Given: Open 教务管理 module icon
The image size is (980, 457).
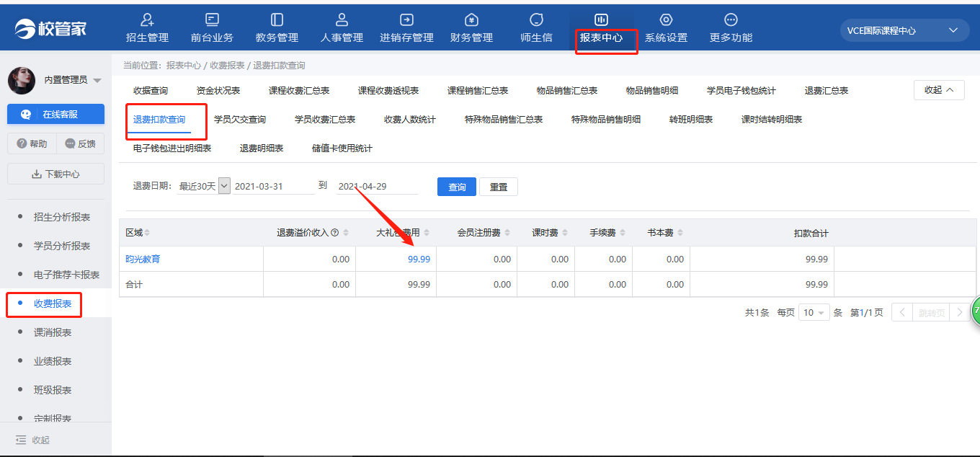Looking at the screenshot, I should pos(277,19).
